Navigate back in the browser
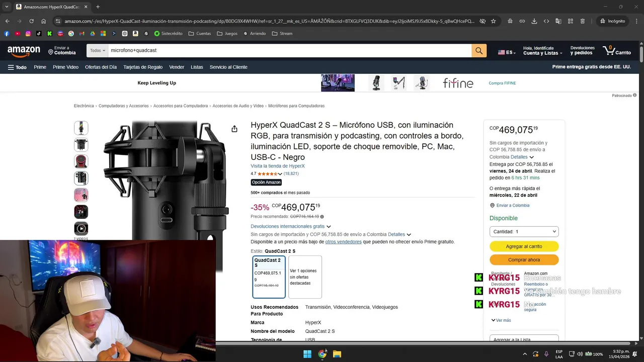 (x=7, y=21)
